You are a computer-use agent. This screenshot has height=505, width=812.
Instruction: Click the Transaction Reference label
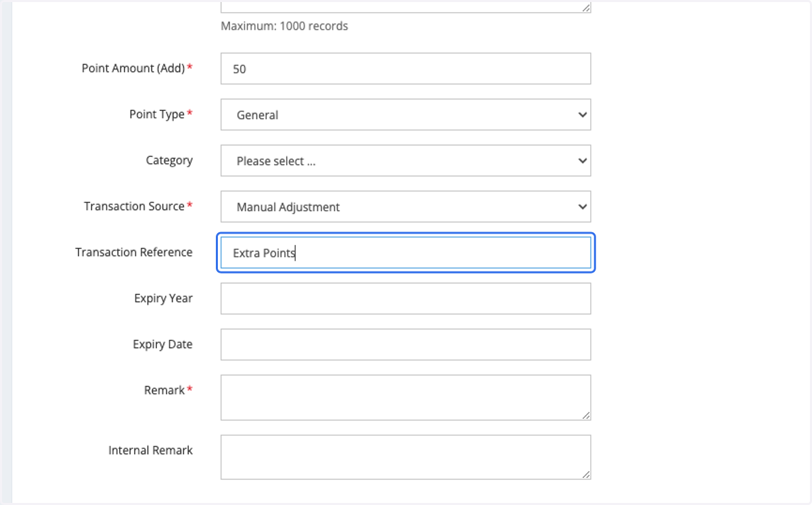tap(134, 252)
